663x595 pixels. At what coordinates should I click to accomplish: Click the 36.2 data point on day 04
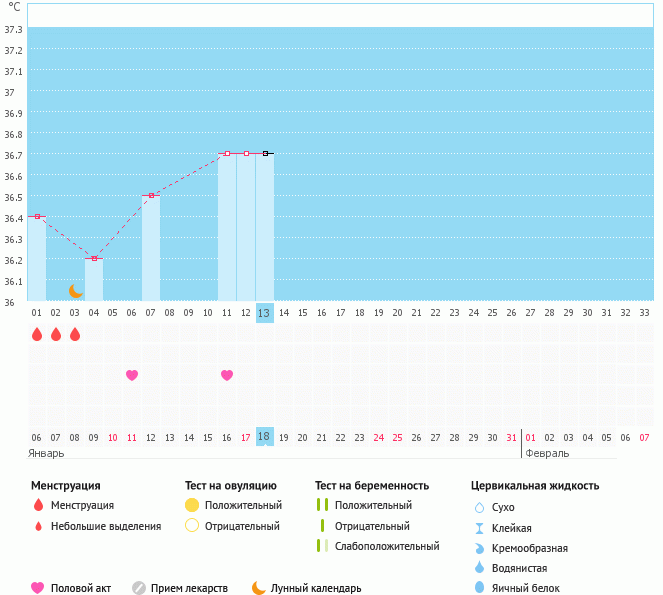95,258
